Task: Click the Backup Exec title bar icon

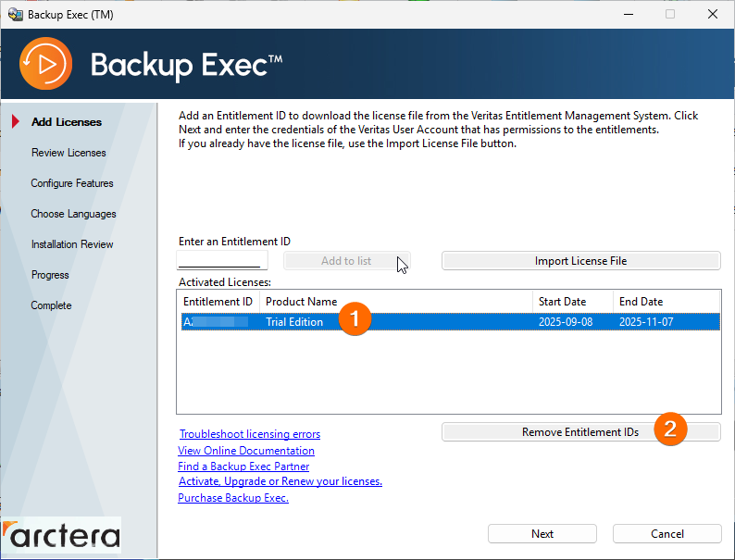Action: point(16,15)
